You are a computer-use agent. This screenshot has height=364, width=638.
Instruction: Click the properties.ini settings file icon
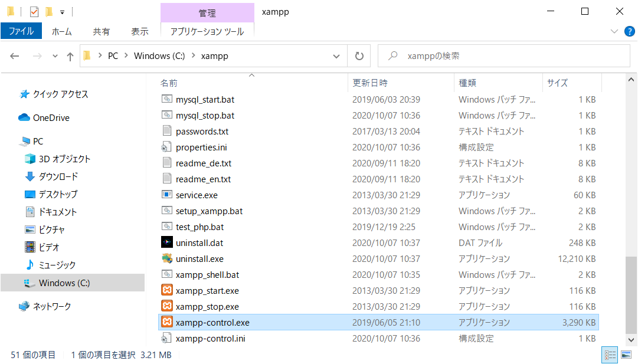pyautogui.click(x=166, y=147)
